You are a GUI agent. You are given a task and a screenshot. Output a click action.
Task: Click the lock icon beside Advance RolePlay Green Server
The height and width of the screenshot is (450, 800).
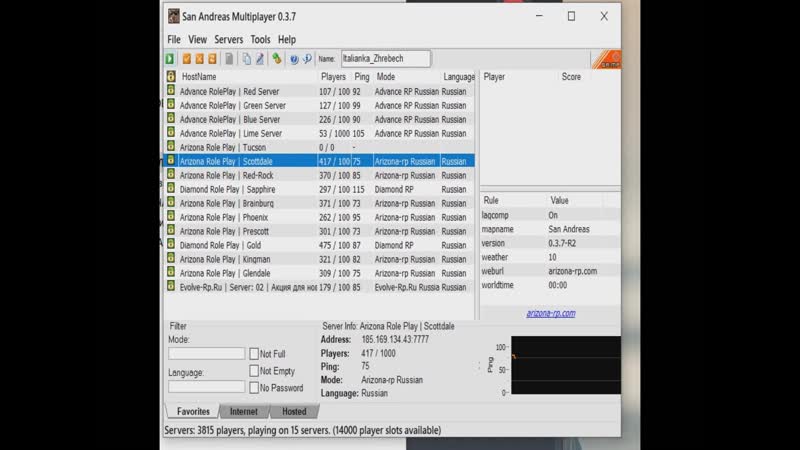click(x=171, y=105)
